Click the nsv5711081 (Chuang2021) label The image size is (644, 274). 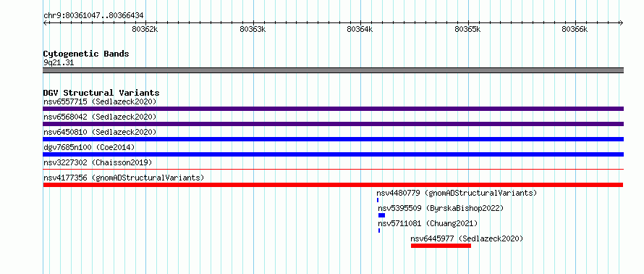(428, 223)
